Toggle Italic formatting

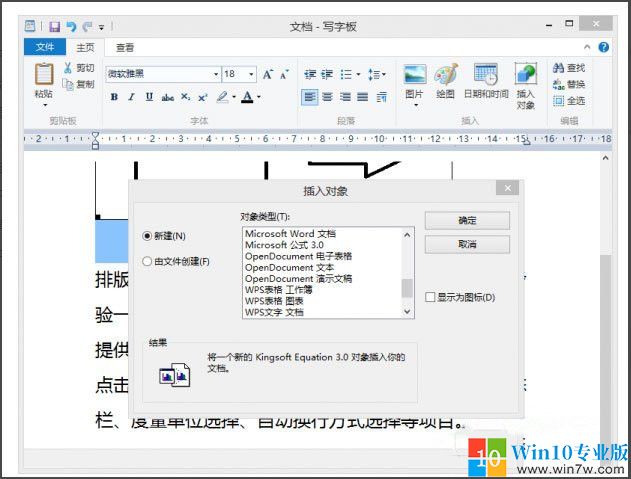click(131, 97)
